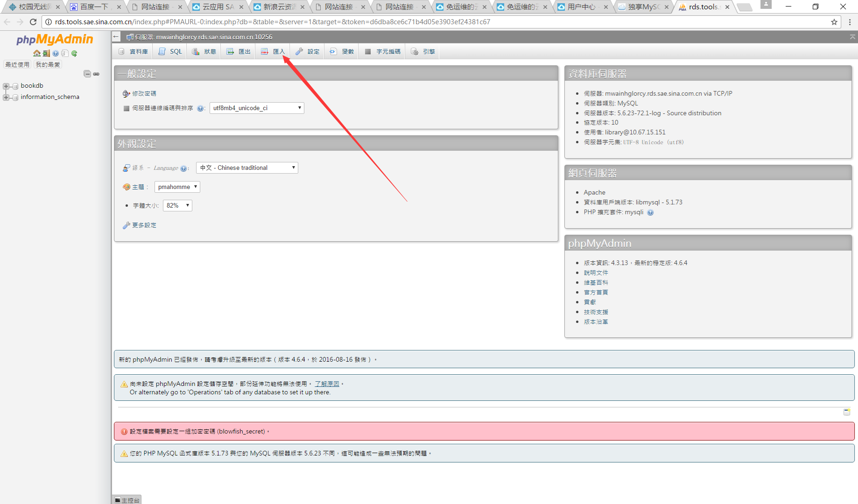Image resolution: width=858 pixels, height=504 pixels.
Task: Click the 最近使用 button
Action: click(17, 65)
